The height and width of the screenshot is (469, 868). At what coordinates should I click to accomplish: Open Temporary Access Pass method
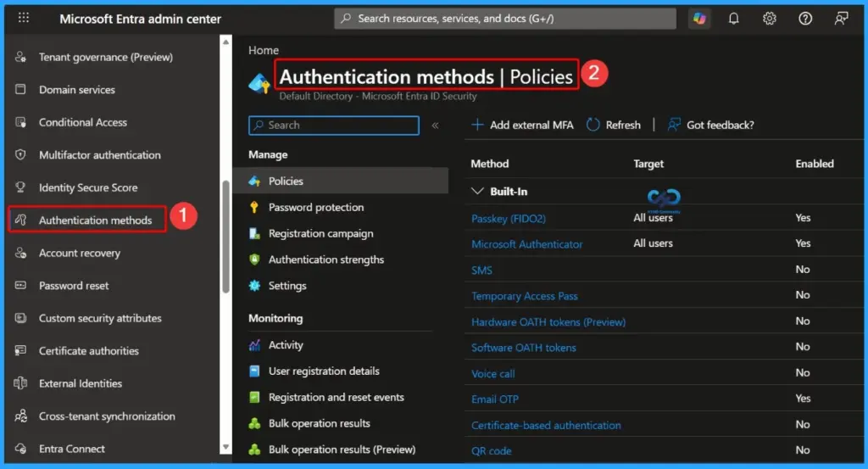pos(524,296)
